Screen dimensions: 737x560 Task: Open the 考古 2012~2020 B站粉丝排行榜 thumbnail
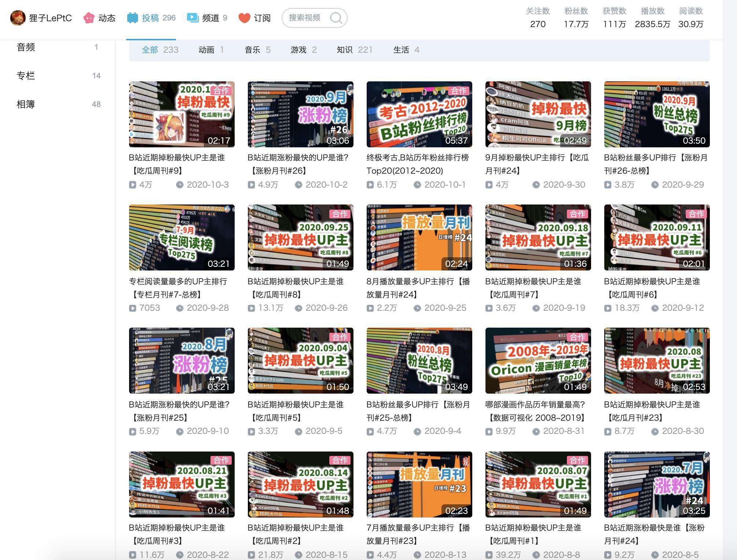pyautogui.click(x=419, y=114)
